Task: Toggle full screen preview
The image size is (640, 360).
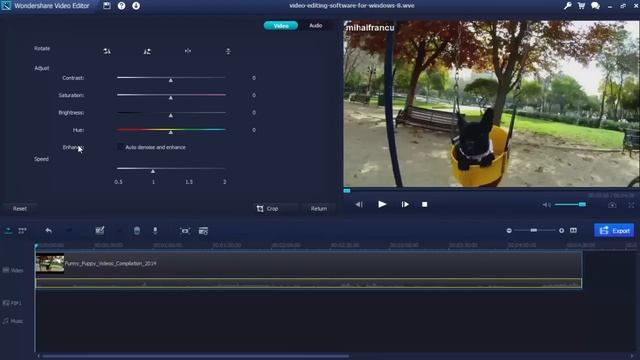Action: (631, 205)
